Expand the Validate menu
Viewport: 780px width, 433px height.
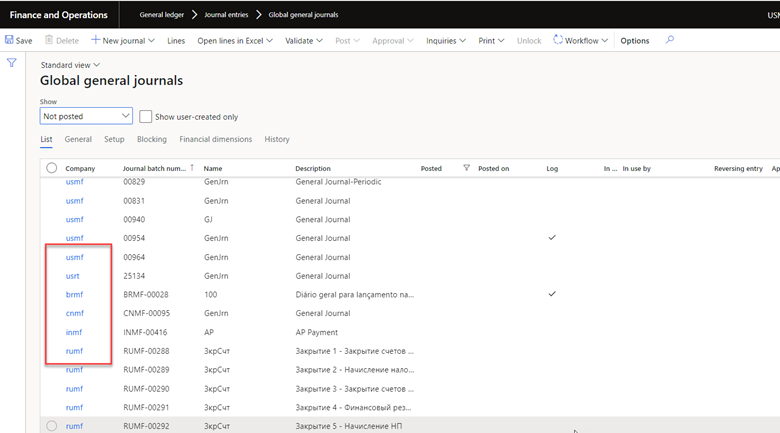pos(304,41)
